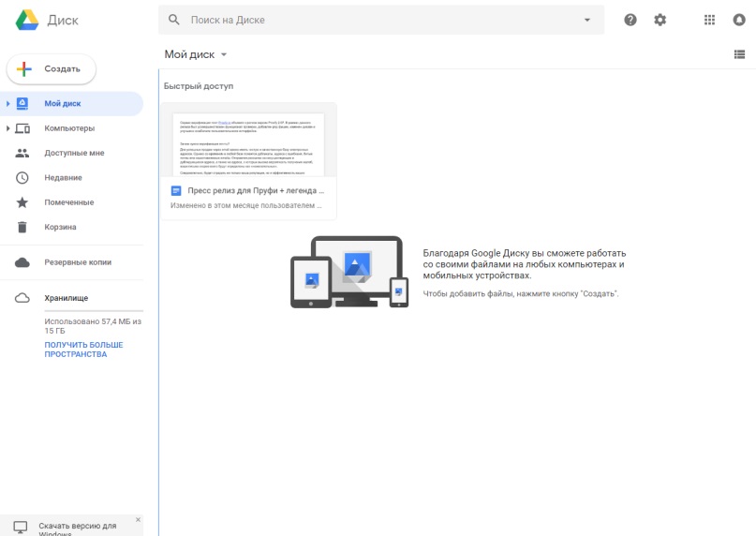Click the Помеченные star icon
756x536 pixels.
click(x=22, y=202)
